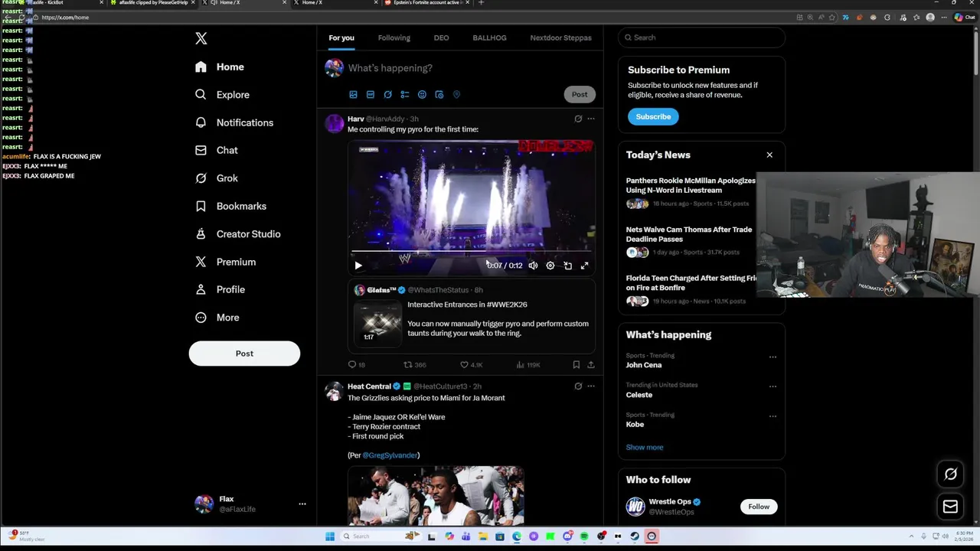This screenshot has width=980, height=551.
Task: Add a poll in composer
Action: [x=405, y=95]
